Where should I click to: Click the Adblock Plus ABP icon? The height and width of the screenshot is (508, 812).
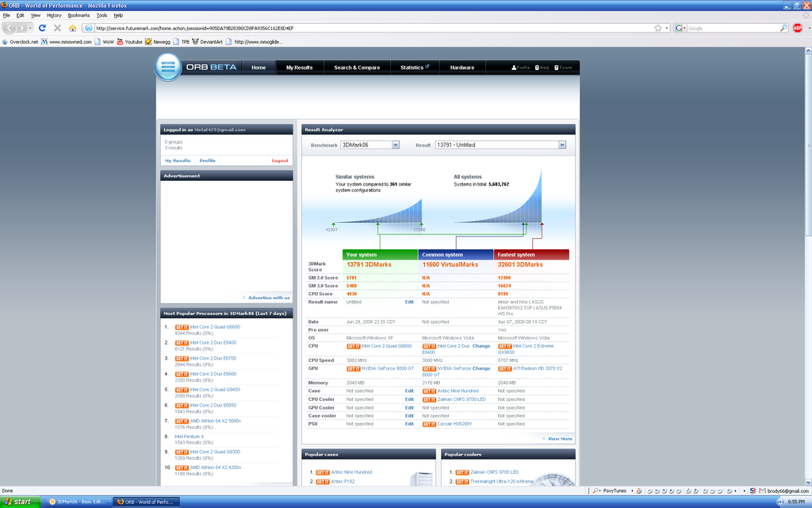click(798, 28)
